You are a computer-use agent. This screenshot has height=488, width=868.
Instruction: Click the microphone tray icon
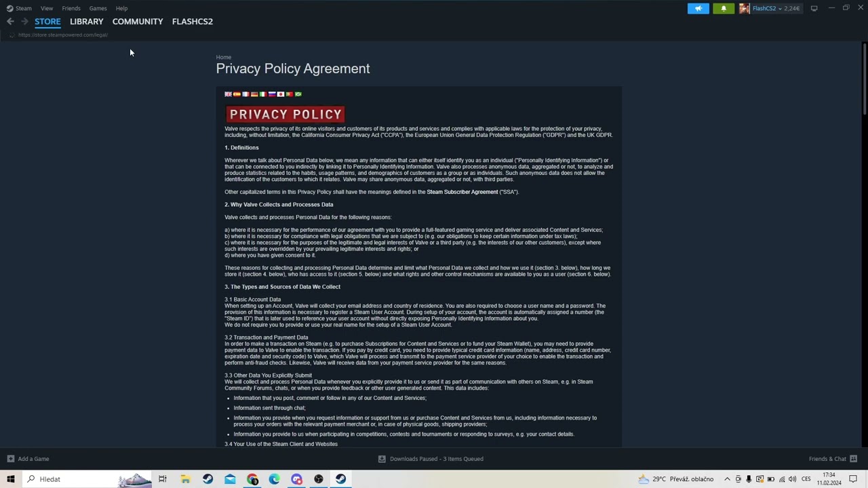pyautogui.click(x=749, y=479)
